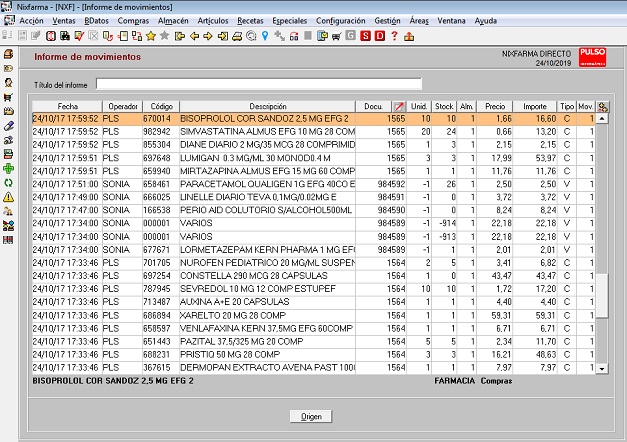Click the green refresh arrows sidebar icon
Viewport: 627px width, 442px height.
(8, 183)
